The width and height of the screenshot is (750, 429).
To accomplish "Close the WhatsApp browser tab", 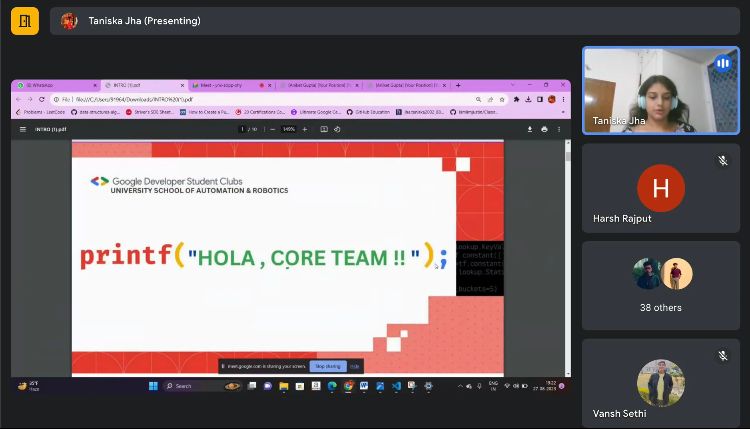I will [95, 85].
